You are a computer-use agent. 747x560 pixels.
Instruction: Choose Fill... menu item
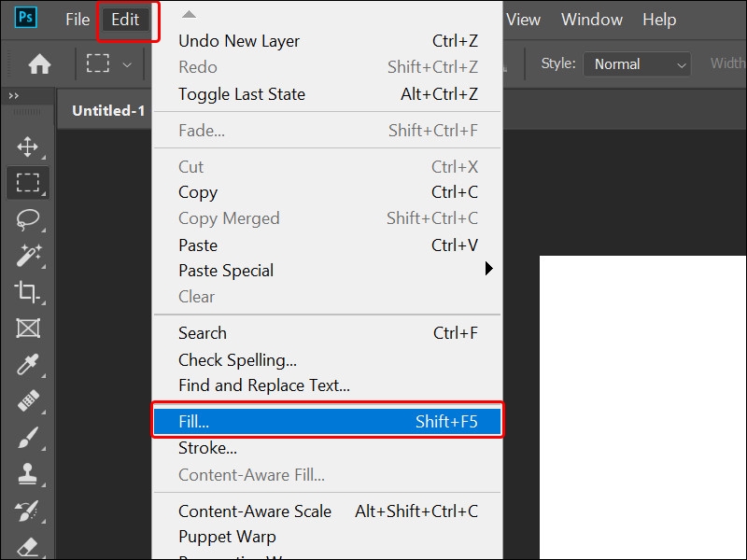(x=328, y=422)
